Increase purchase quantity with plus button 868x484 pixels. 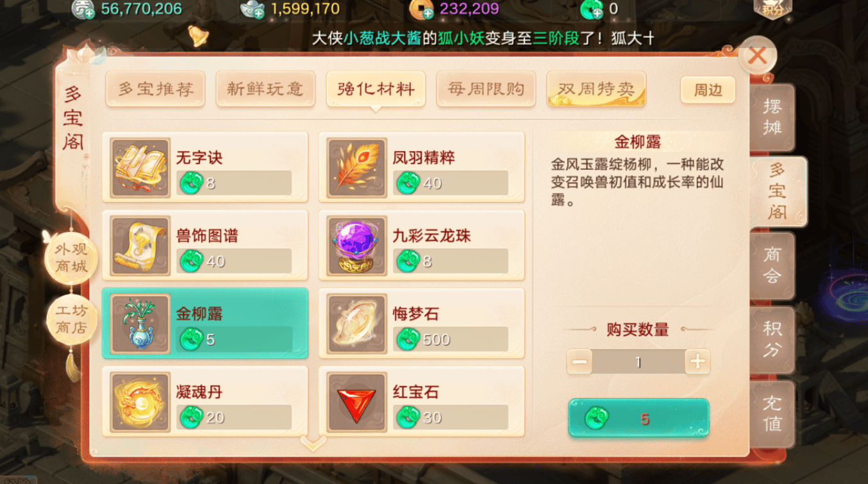pyautogui.click(x=697, y=362)
